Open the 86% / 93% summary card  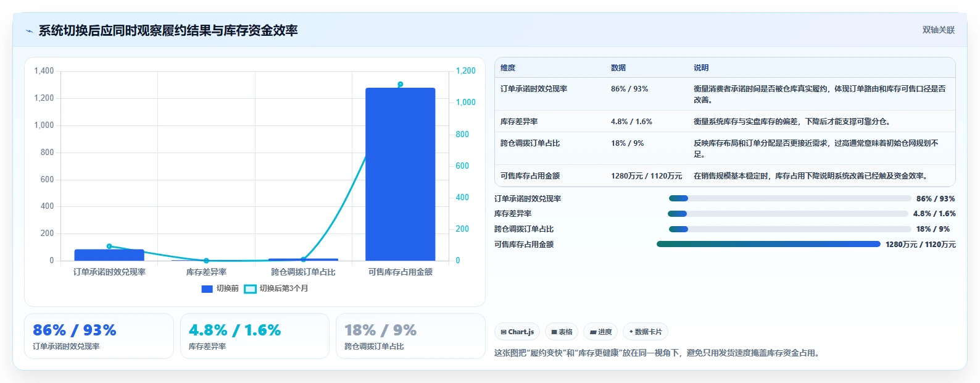[x=99, y=336]
